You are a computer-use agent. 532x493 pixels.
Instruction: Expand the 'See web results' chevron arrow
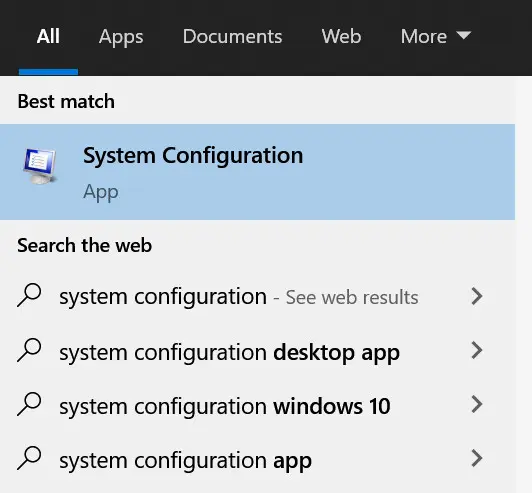click(x=477, y=296)
